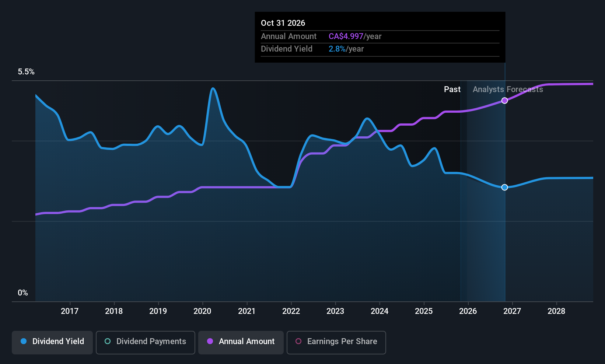The height and width of the screenshot is (364, 605).
Task: Click the 2023 x-axis year label
Action: 335,311
